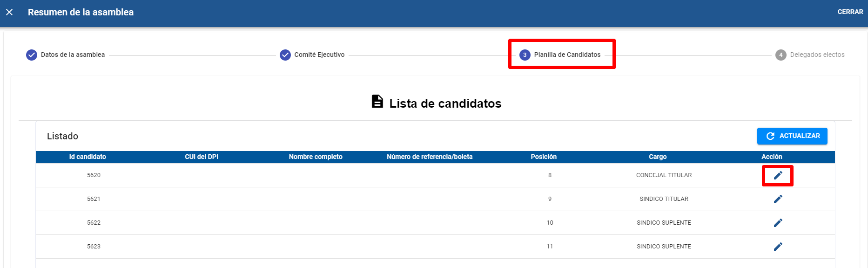
Task: Edit candidate 5620 with pencil icon
Action: [x=778, y=175]
